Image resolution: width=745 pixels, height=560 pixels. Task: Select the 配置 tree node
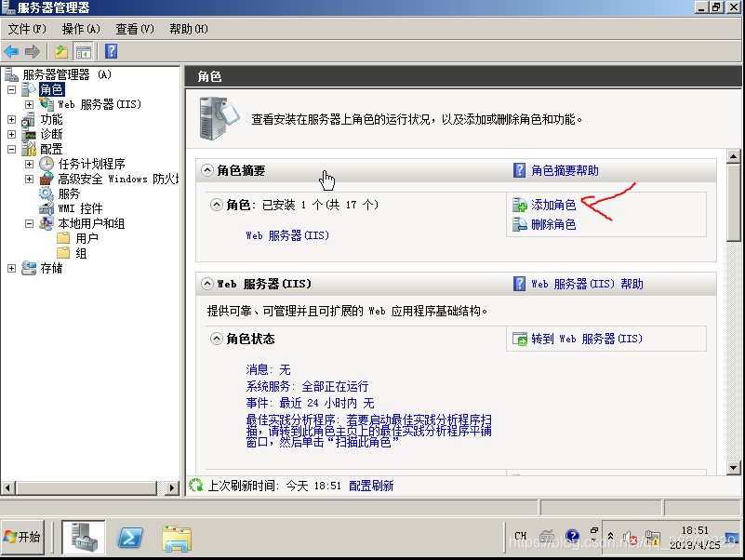point(51,149)
